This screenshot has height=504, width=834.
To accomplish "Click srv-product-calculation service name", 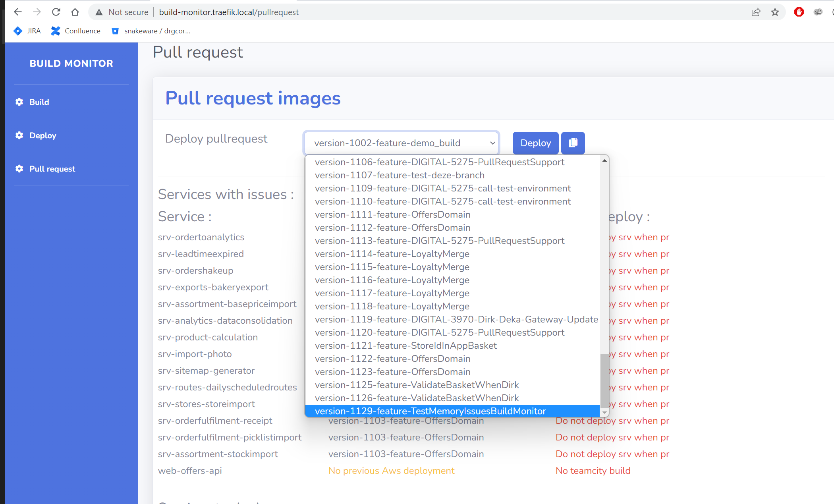I will (208, 337).
